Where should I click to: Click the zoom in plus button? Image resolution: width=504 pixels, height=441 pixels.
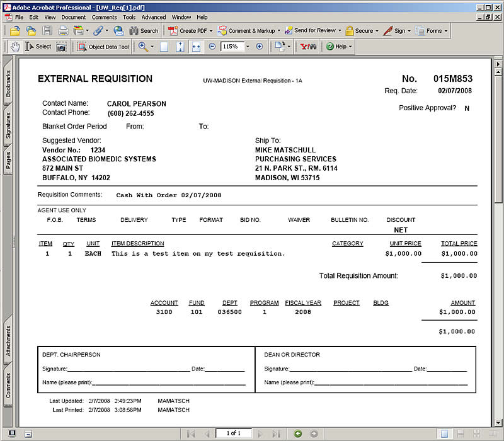[x=260, y=47]
